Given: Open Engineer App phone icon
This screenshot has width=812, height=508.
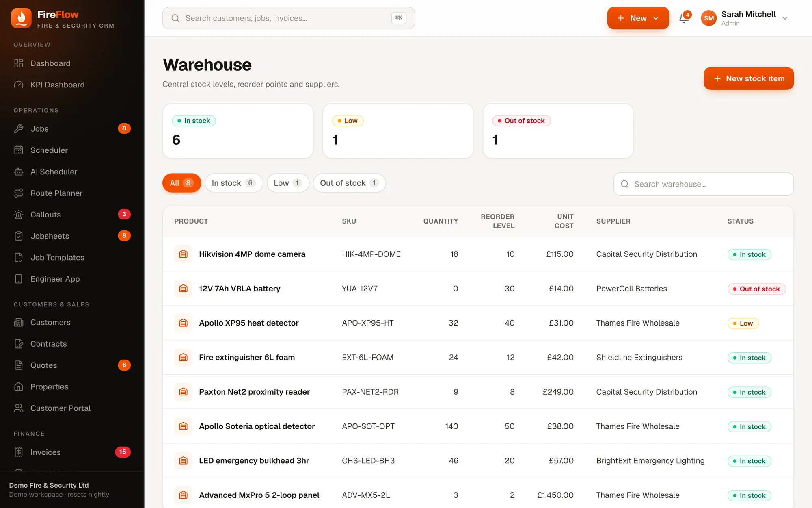Looking at the screenshot, I should 19,279.
